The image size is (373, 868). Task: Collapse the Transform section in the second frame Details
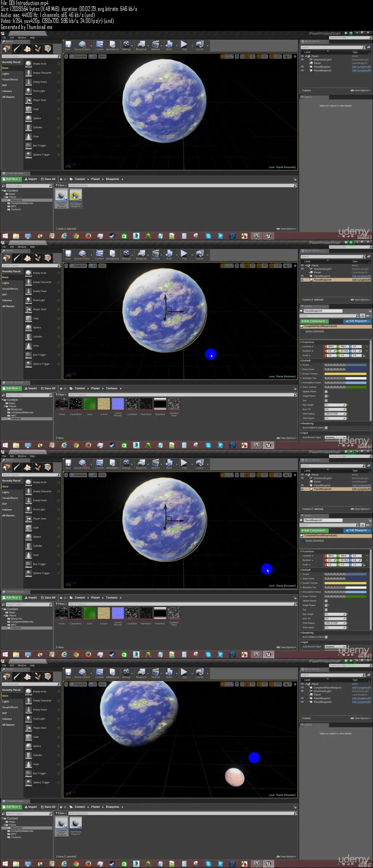pyautogui.click(x=301, y=342)
